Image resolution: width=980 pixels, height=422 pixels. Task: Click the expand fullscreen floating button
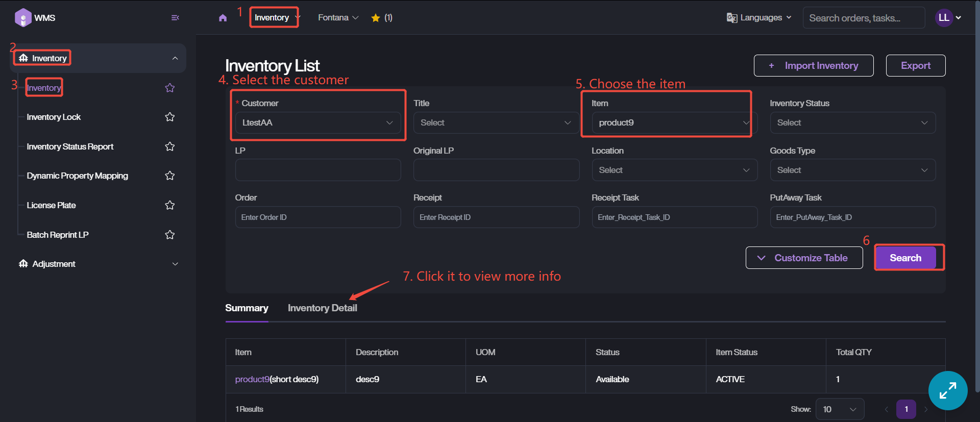947,390
